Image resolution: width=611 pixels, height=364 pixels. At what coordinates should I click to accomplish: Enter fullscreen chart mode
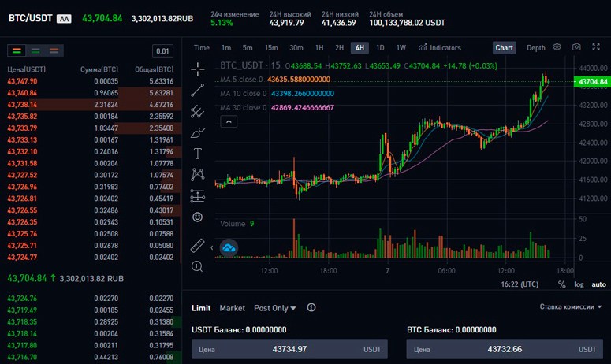(596, 47)
